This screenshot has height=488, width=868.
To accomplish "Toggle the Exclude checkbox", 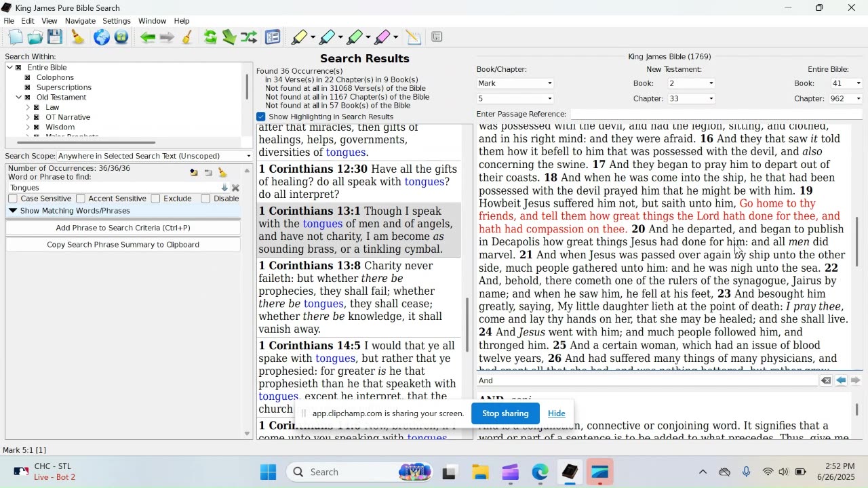I will point(155,199).
